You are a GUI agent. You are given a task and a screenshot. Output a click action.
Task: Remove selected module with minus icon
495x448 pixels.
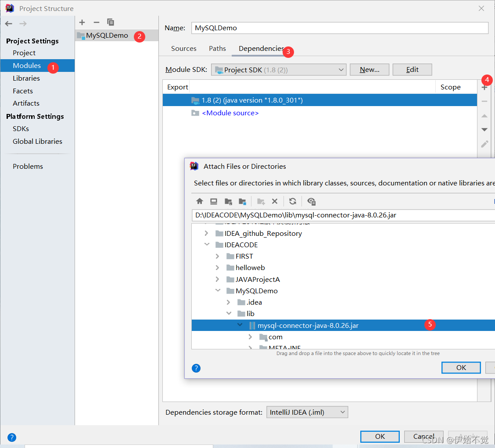(x=96, y=22)
